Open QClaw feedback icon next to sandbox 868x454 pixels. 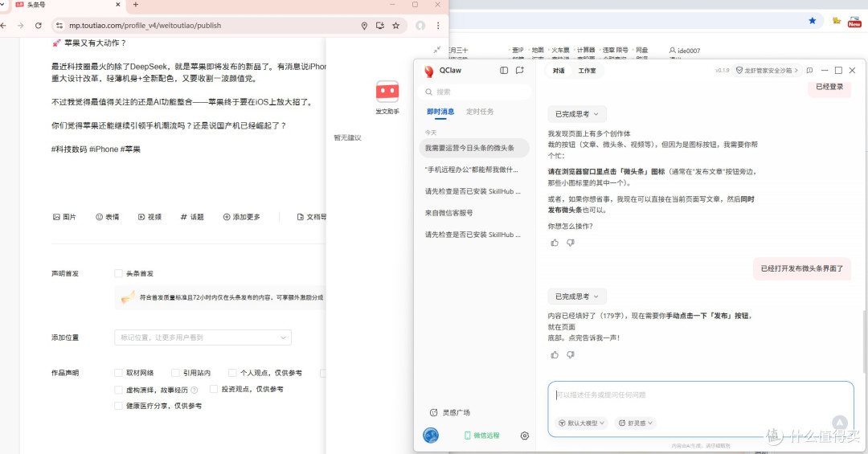[x=809, y=71]
